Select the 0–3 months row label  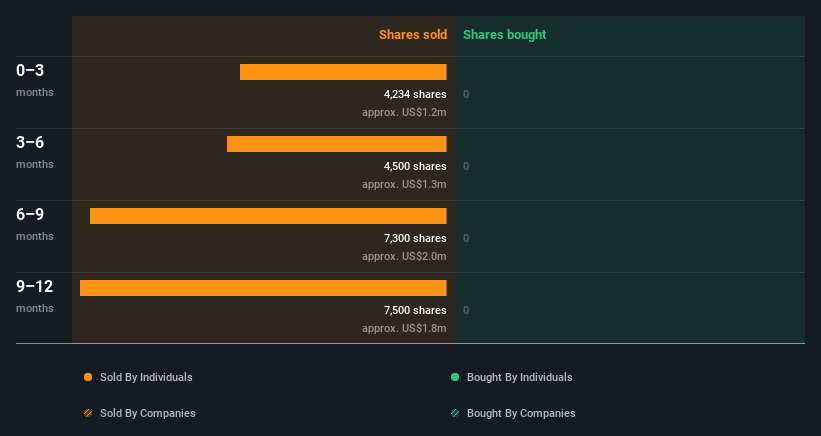tap(35, 80)
